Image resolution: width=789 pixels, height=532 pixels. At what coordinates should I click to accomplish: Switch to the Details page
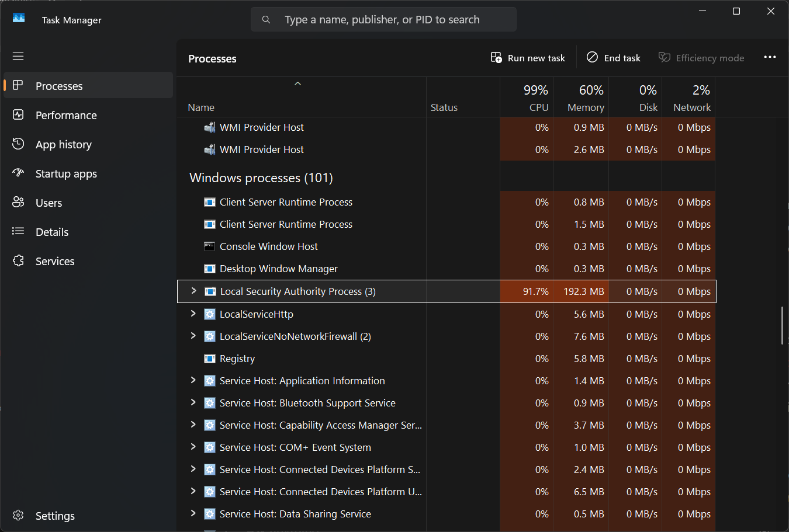pos(52,232)
